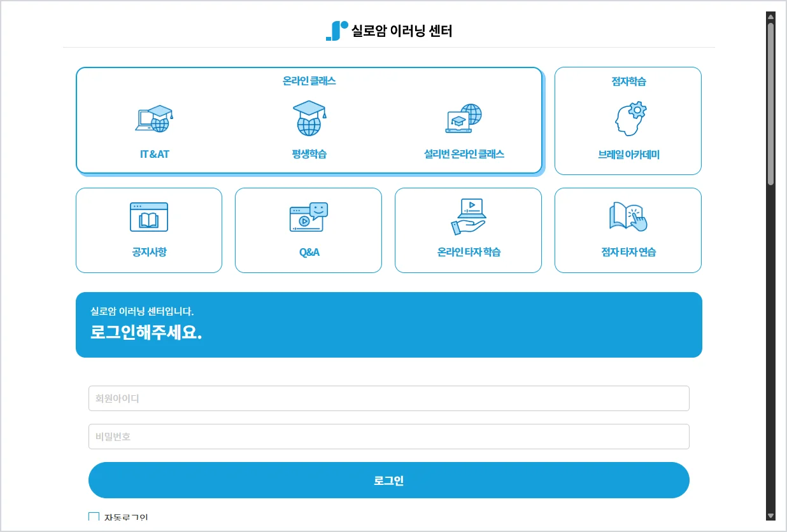The image size is (787, 532).
Task: Click the 실로암 이러닝 센터 title text
Action: click(x=402, y=31)
